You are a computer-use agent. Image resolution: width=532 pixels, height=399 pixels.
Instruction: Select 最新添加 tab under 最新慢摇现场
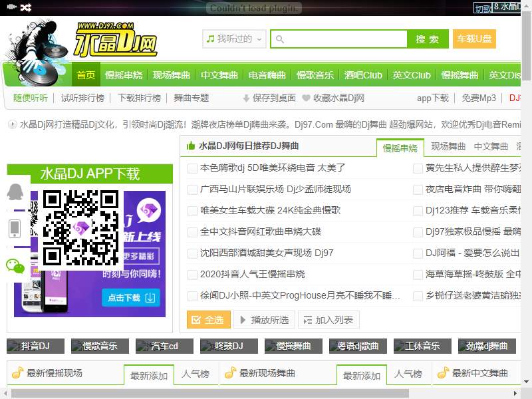149,376
